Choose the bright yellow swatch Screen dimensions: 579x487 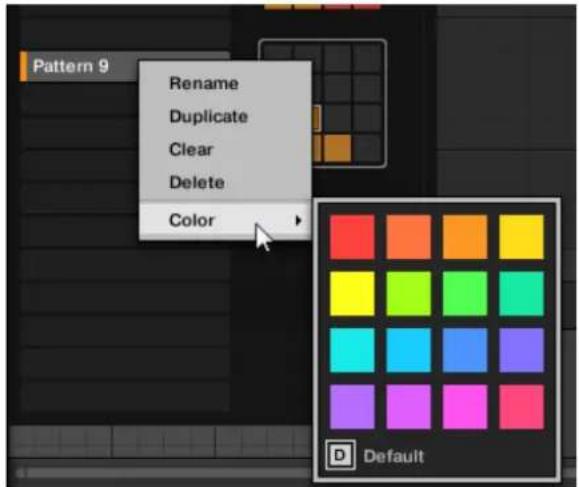[x=352, y=294]
